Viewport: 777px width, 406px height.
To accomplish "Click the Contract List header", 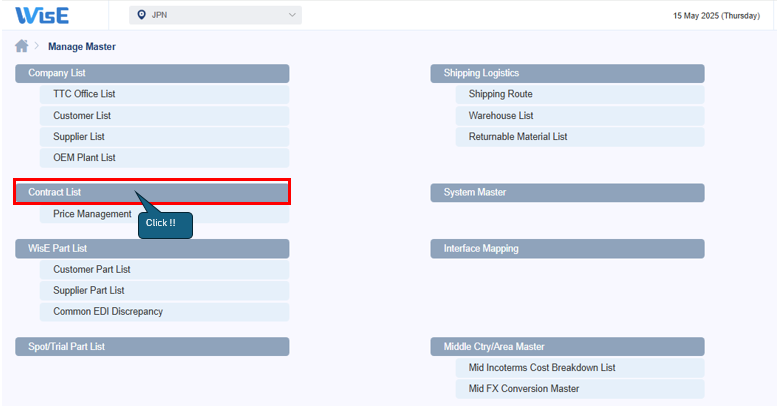I will pos(152,192).
